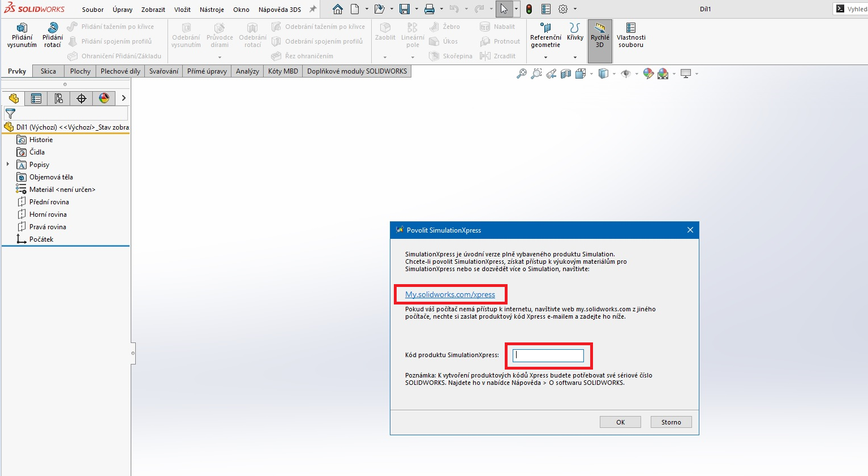Viewport: 868px width, 476px height.
Task: Click Přidání vysunutím (extrude boss) tool
Action: click(22, 35)
